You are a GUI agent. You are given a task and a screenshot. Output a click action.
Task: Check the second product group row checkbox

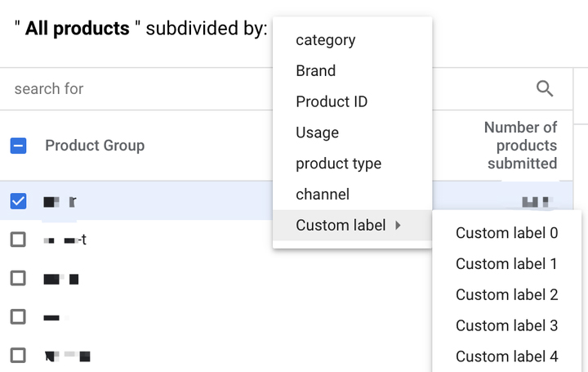18,240
